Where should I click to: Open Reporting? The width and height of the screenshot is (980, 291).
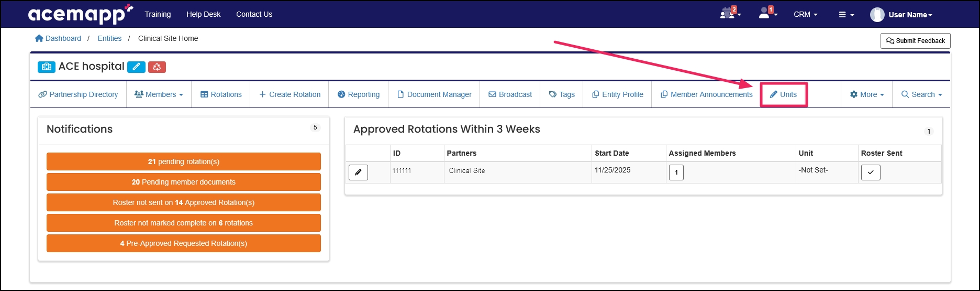pos(359,94)
